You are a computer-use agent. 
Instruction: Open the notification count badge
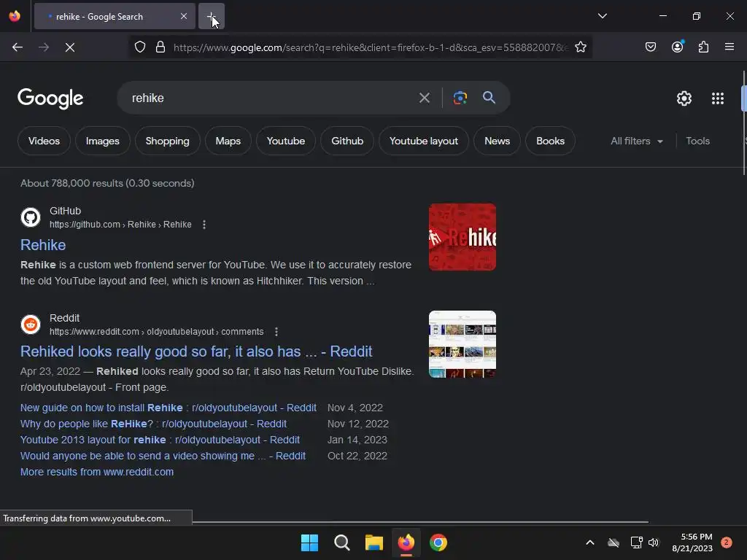[x=726, y=542]
